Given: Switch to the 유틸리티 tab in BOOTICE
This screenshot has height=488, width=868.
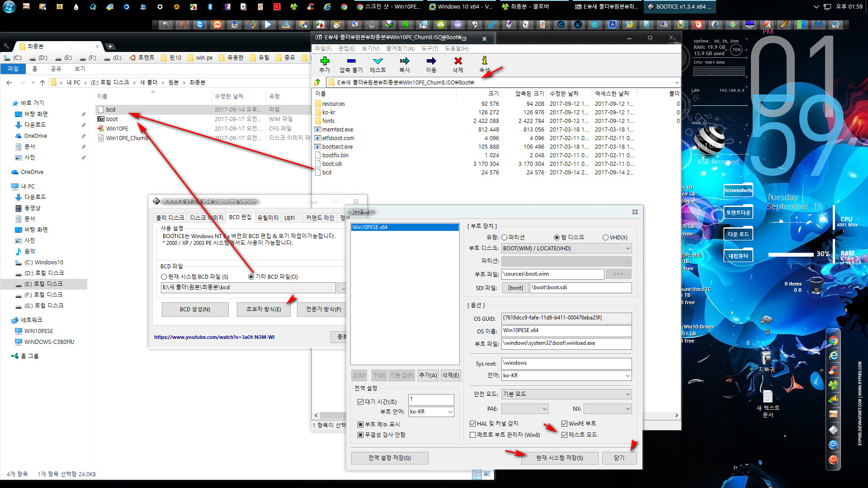Looking at the screenshot, I should pos(268,218).
